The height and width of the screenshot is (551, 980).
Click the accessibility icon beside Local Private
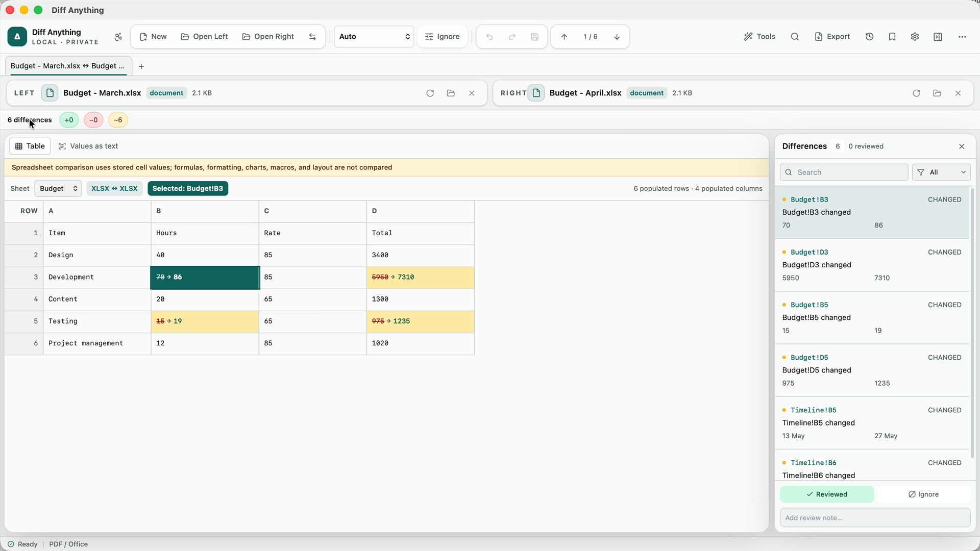coord(118,37)
